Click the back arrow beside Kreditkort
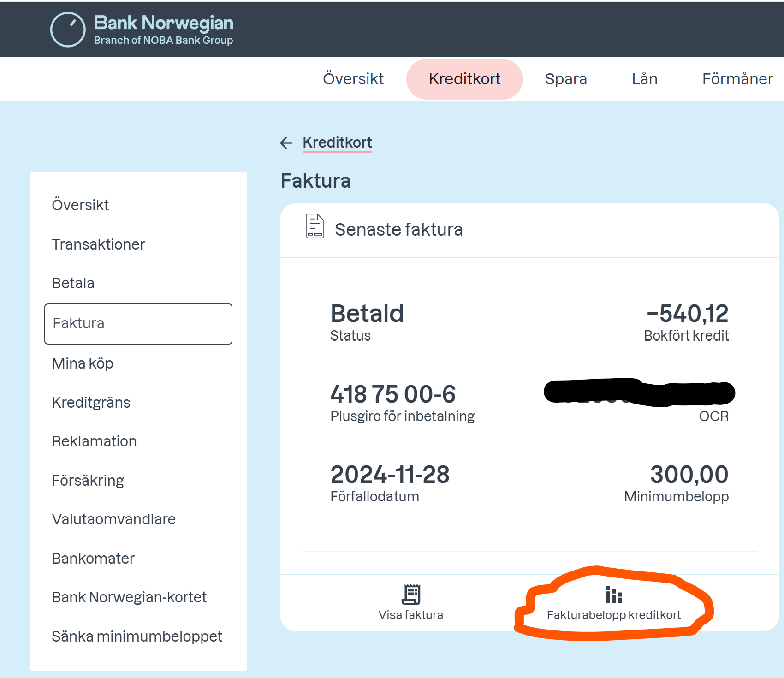The image size is (784, 678). 286,143
